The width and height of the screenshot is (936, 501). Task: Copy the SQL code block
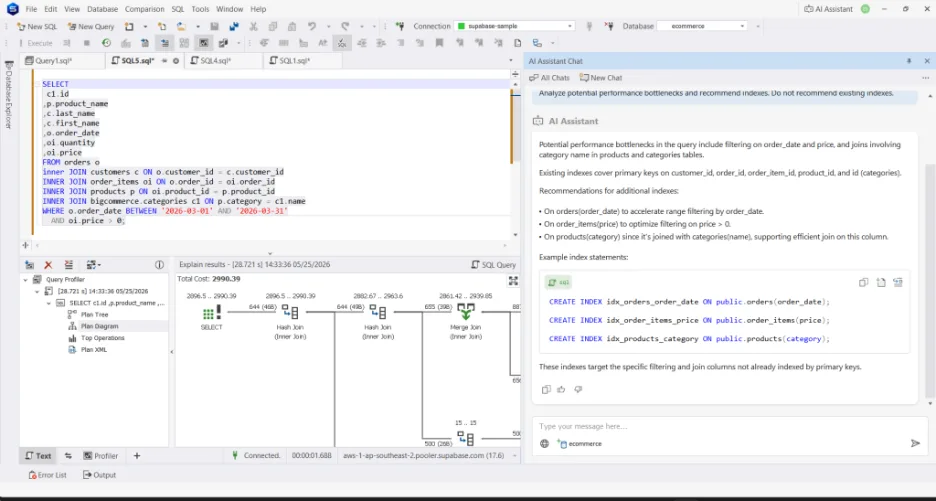(863, 282)
